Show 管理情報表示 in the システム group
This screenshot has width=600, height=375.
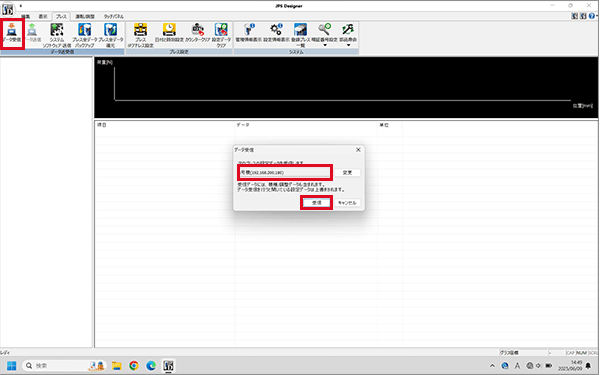pos(249,33)
